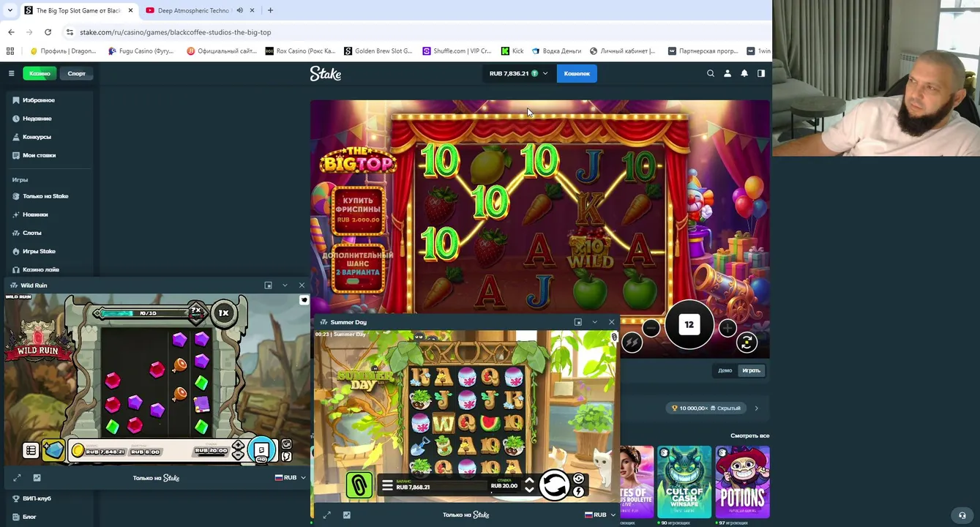Collapse the Wild Ruin window chevron
The image size is (980, 527).
pyautogui.click(x=285, y=285)
